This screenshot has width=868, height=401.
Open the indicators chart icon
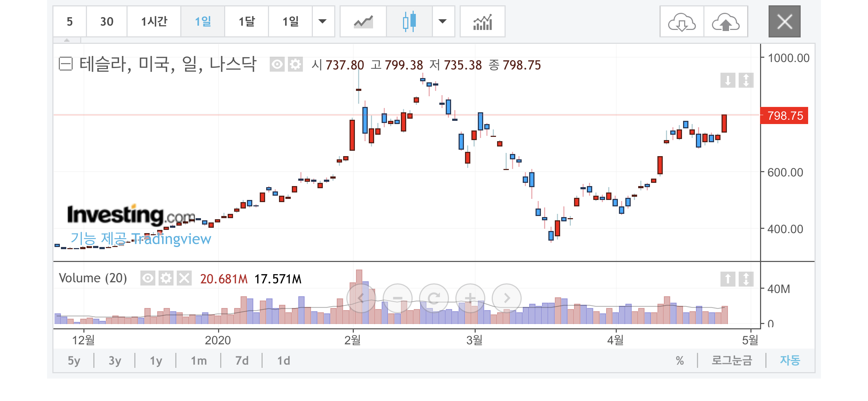coord(482,21)
